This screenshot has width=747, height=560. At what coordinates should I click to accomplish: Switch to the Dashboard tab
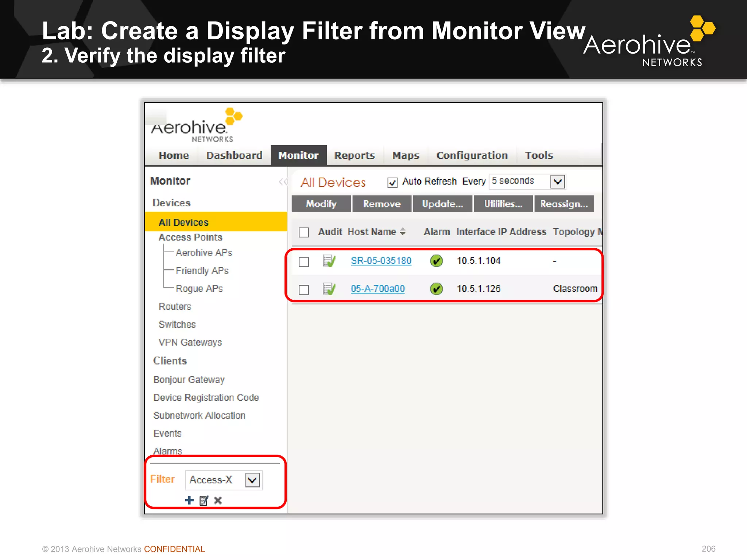pos(234,156)
